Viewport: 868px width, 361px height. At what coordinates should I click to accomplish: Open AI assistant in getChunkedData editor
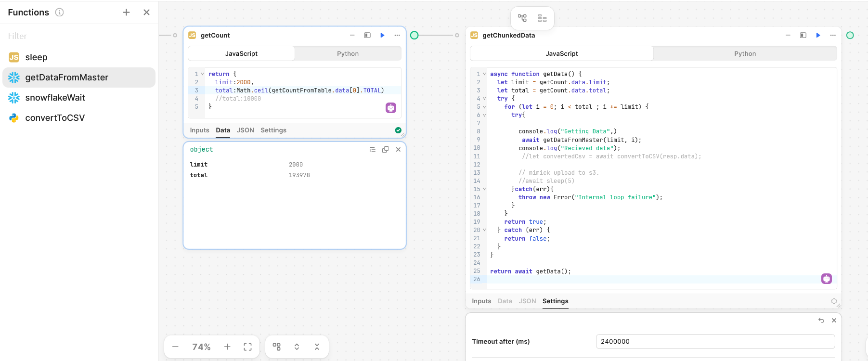(827, 279)
